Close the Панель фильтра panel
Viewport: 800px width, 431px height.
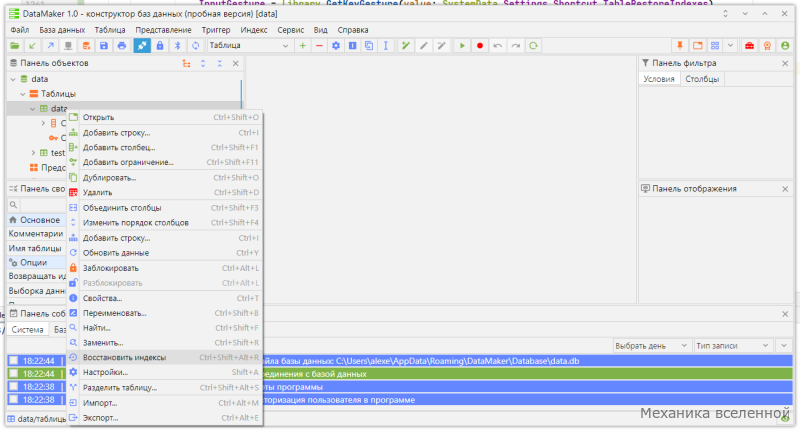pyautogui.click(x=785, y=64)
